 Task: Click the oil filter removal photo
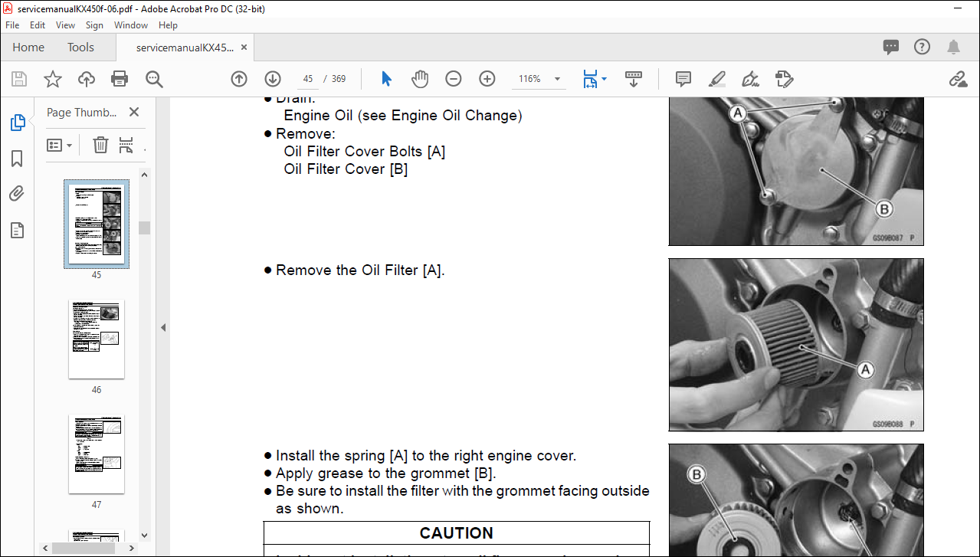[796, 345]
